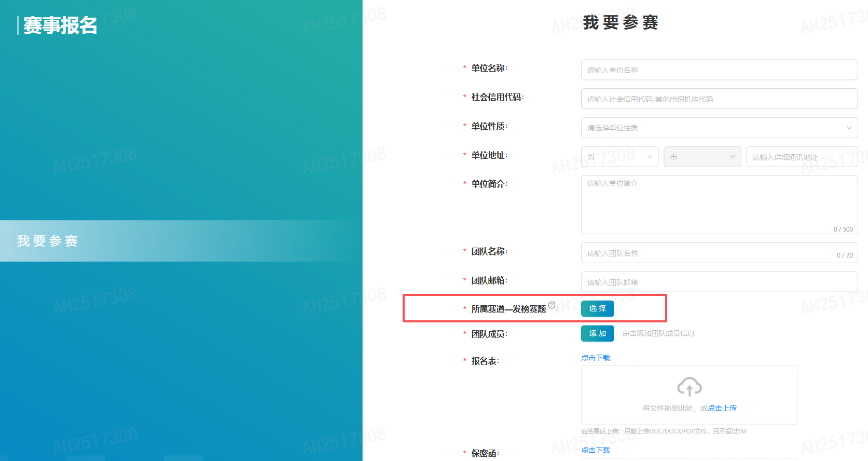Click the 点击上传 link in upload area
This screenshot has height=461, width=868.
point(722,408)
